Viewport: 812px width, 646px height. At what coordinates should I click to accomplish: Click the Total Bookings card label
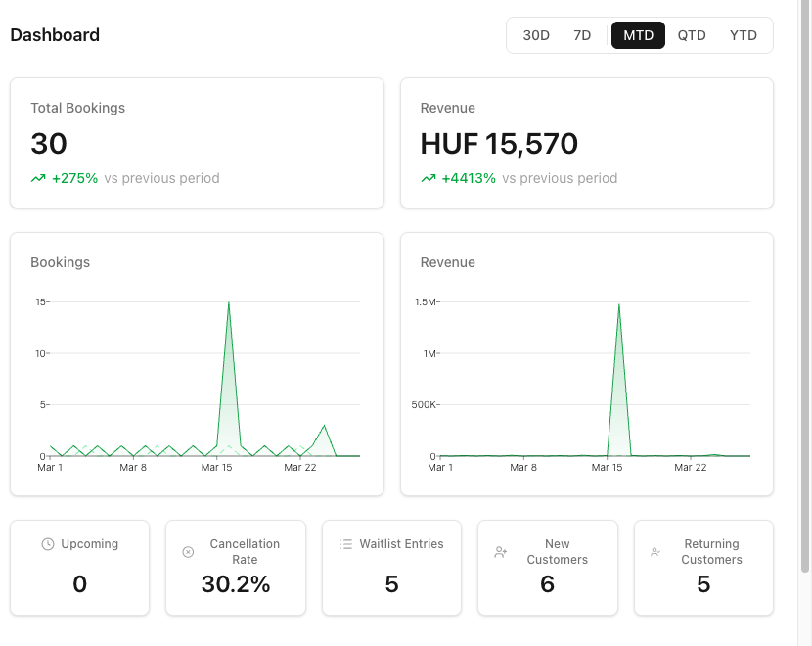click(x=77, y=108)
